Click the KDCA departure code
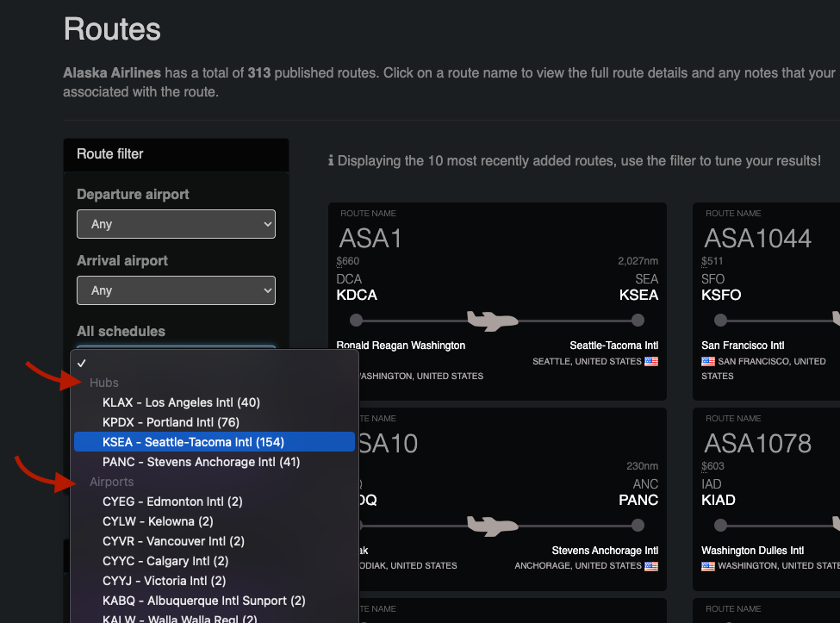 pyautogui.click(x=357, y=296)
